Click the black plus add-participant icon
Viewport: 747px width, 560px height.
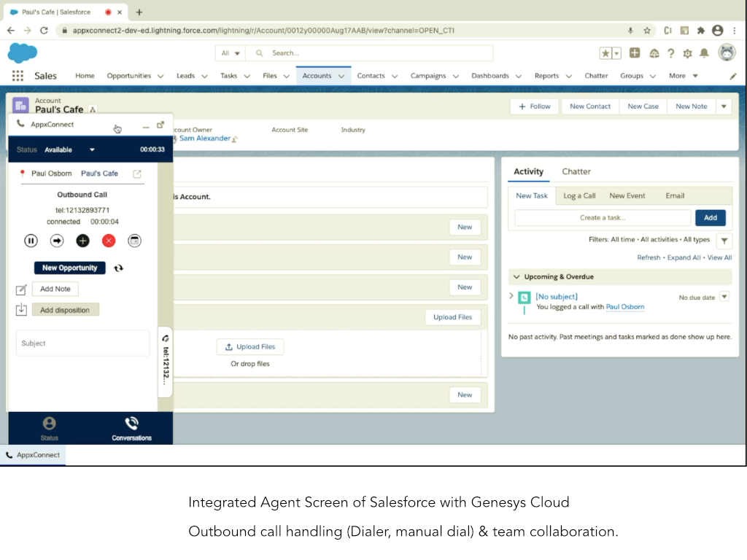[82, 241]
